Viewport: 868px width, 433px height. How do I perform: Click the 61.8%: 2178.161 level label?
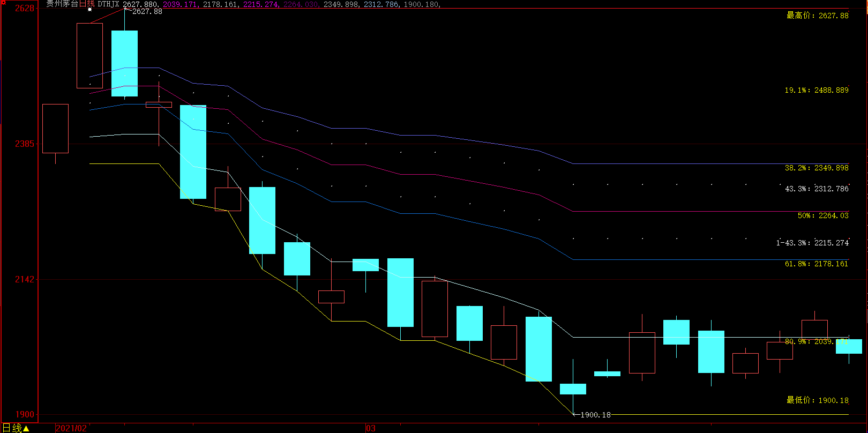click(x=817, y=264)
